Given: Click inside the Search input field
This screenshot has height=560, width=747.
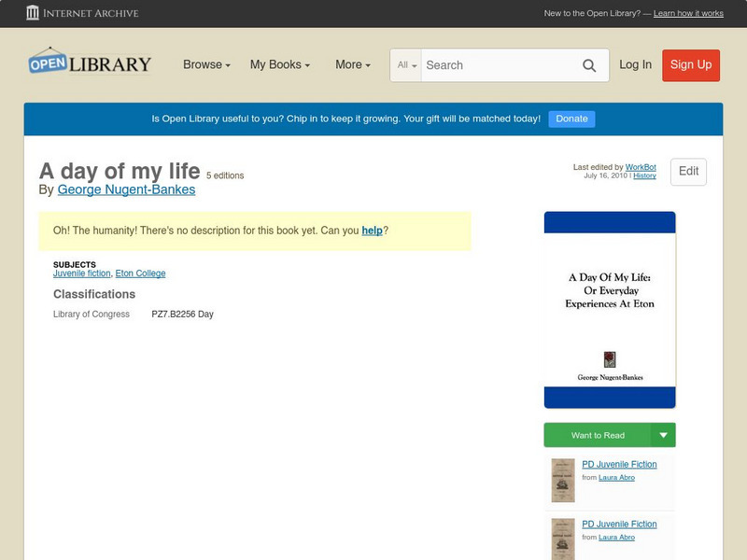Looking at the screenshot, I should coord(495,65).
